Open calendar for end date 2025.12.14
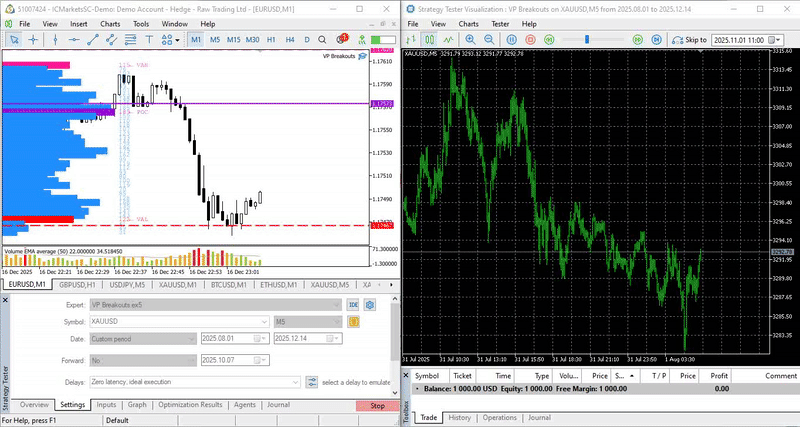 332,339
